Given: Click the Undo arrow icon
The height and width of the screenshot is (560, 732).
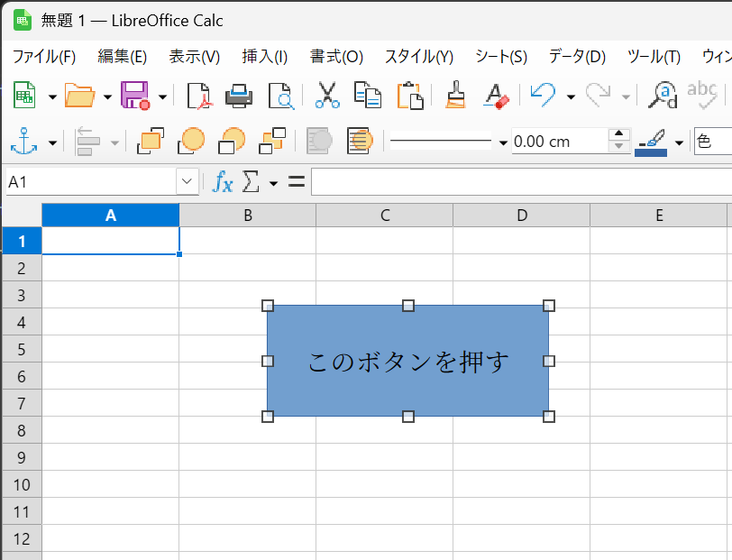Looking at the screenshot, I should (x=543, y=95).
